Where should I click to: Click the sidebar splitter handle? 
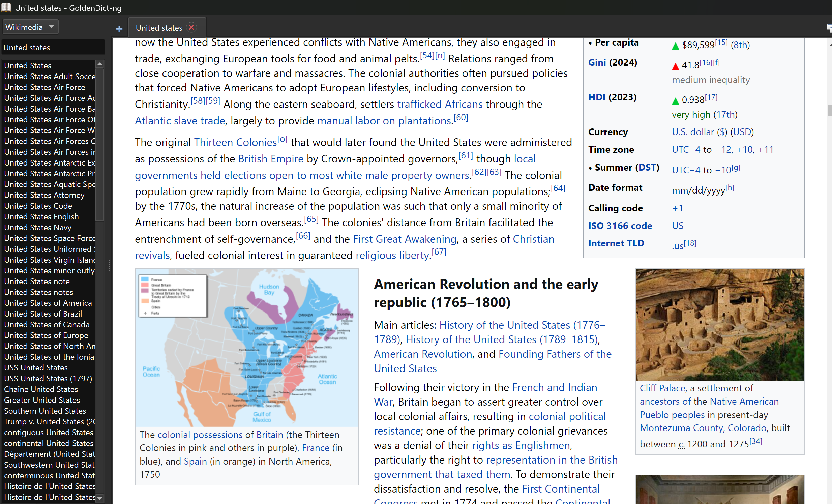(109, 266)
